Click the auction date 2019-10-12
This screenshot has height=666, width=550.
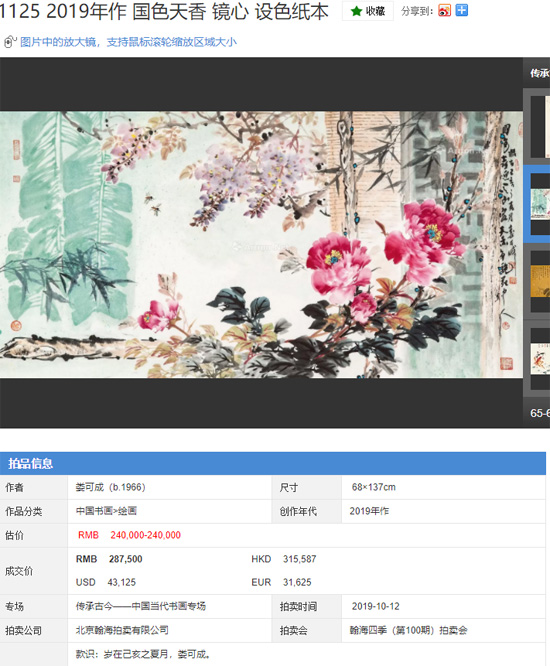click(x=375, y=606)
